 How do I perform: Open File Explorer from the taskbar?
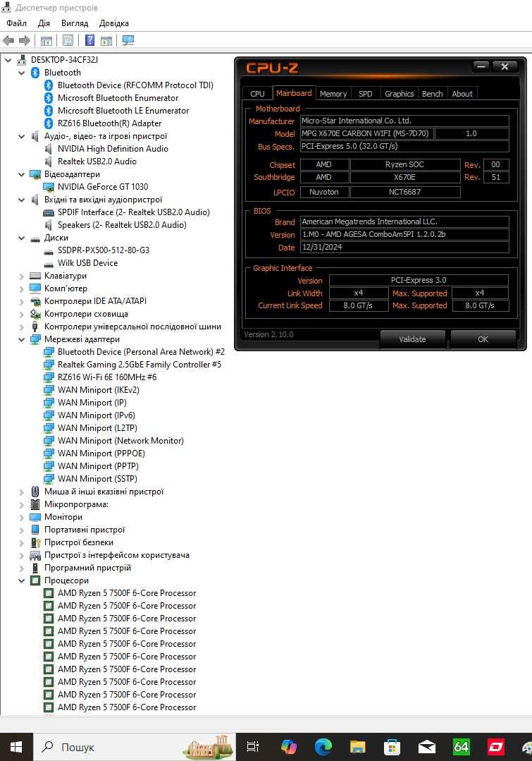pyautogui.click(x=357, y=747)
